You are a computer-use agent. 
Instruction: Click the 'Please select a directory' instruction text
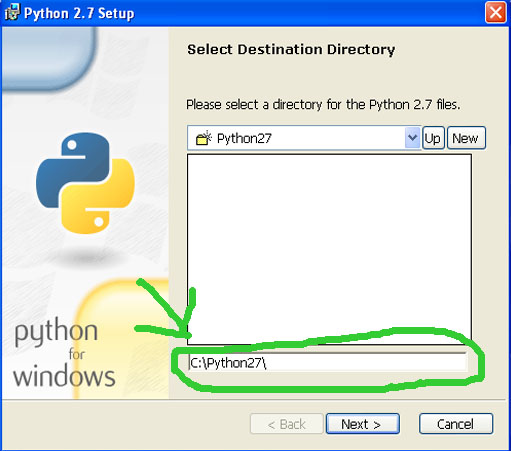[x=323, y=105]
